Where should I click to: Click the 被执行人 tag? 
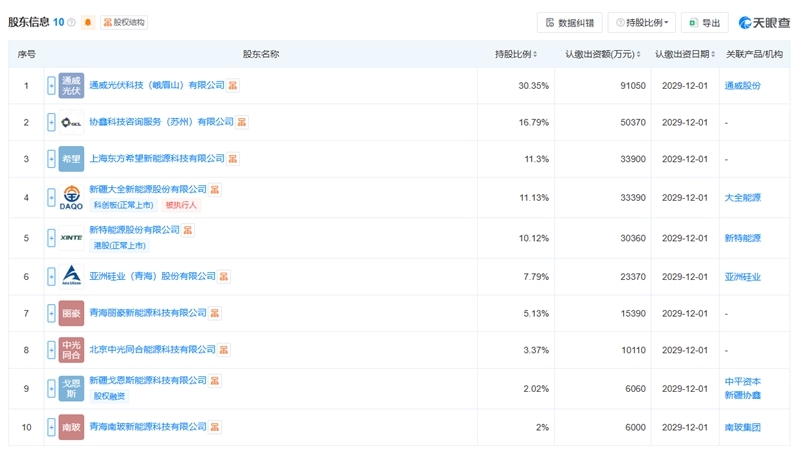point(182,205)
